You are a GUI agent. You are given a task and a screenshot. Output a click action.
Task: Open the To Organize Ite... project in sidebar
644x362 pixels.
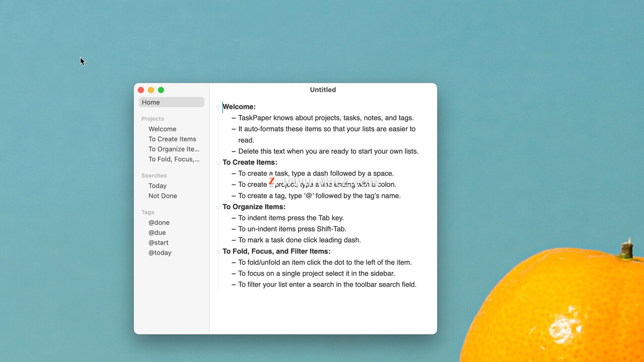tap(174, 149)
